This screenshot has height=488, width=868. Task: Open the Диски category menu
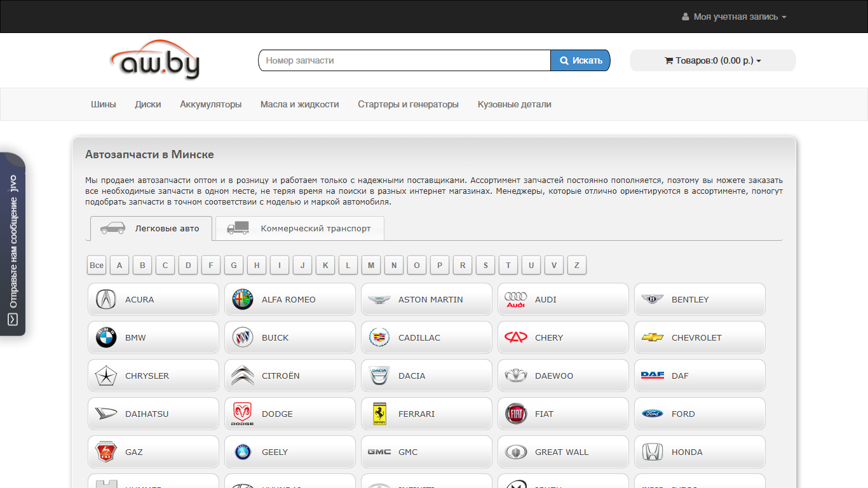(x=148, y=104)
